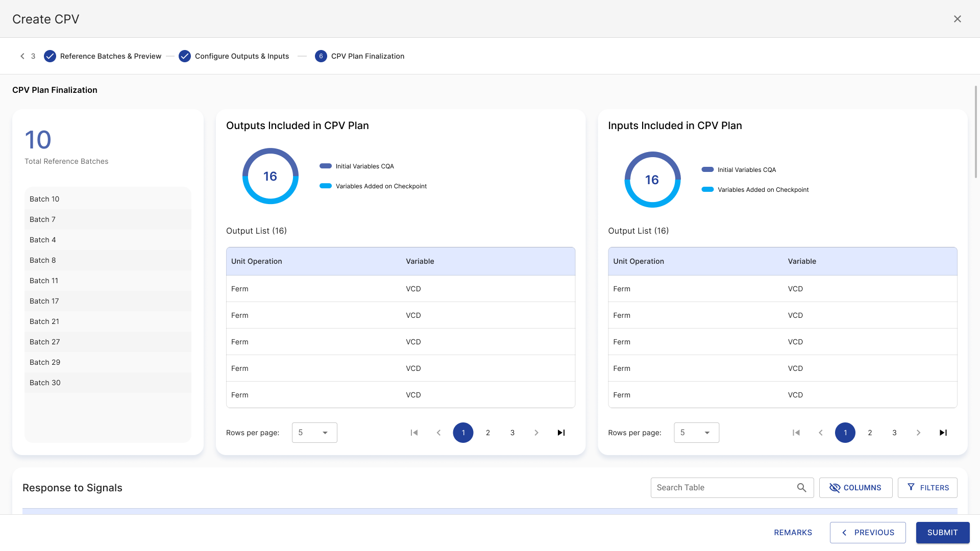Open page 2 of Outputs table
The width and height of the screenshot is (980, 551).
tap(488, 433)
